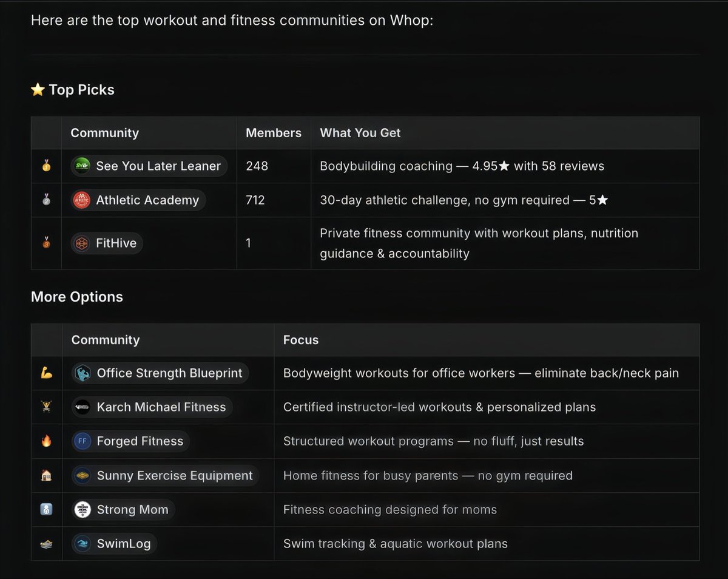
Task: Click the What You Get column header
Action: point(360,133)
